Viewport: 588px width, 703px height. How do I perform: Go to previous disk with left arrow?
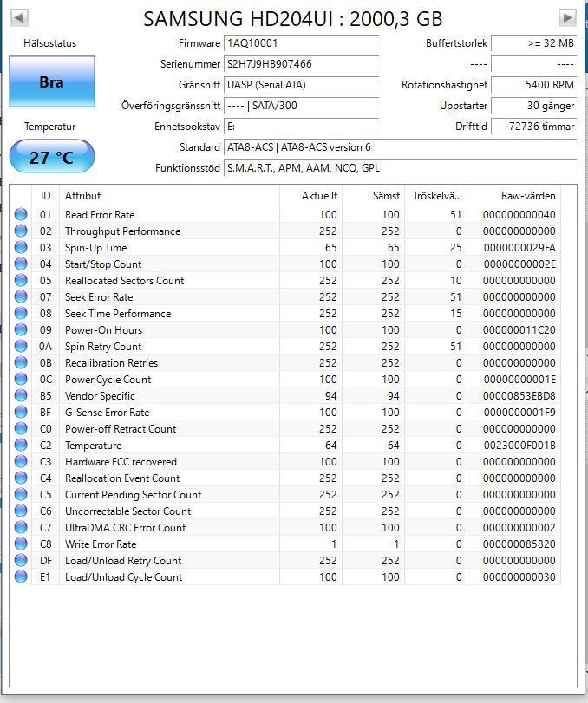tap(19, 18)
